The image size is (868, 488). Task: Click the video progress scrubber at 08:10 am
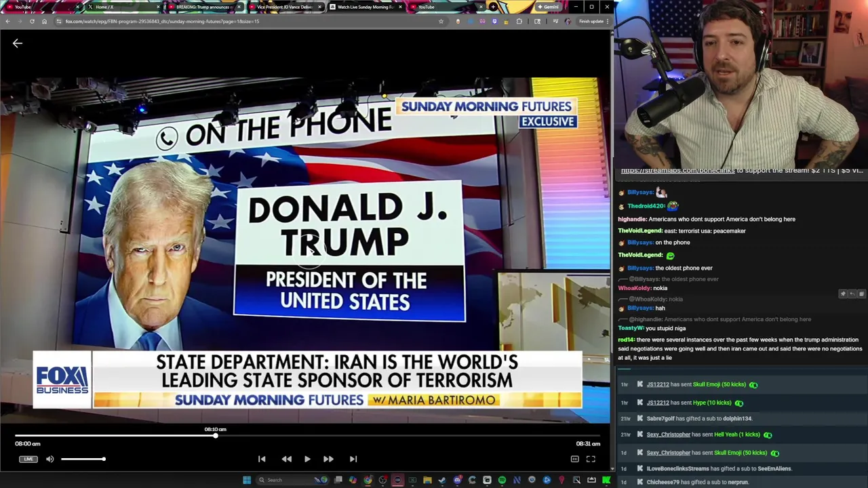(216, 435)
